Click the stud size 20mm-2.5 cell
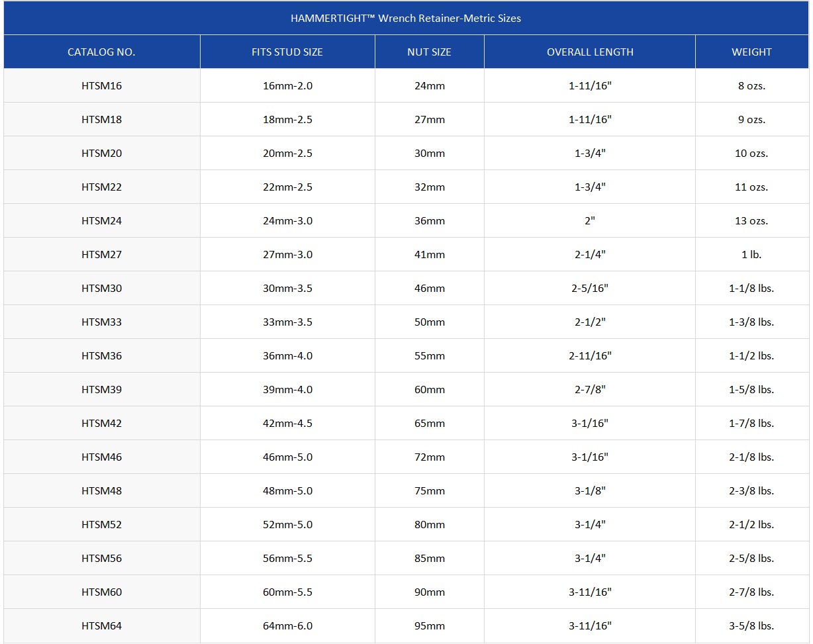This screenshot has height=644, width=813. coord(287,154)
